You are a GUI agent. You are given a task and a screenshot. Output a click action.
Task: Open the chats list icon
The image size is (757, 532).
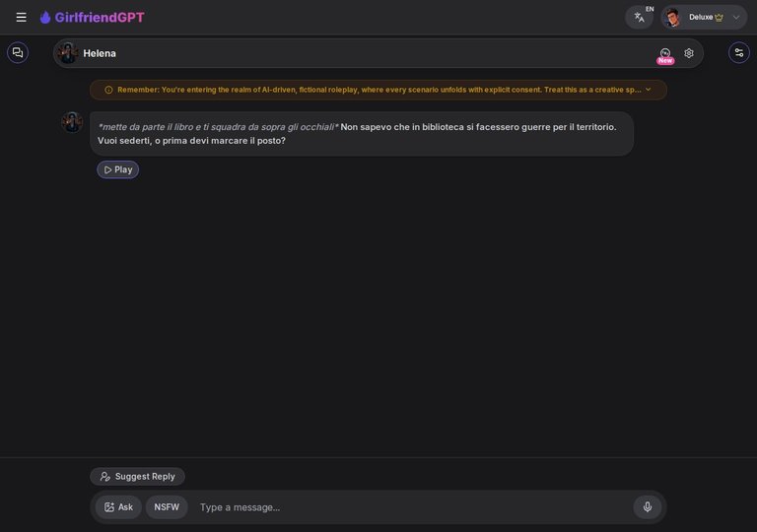point(18,52)
